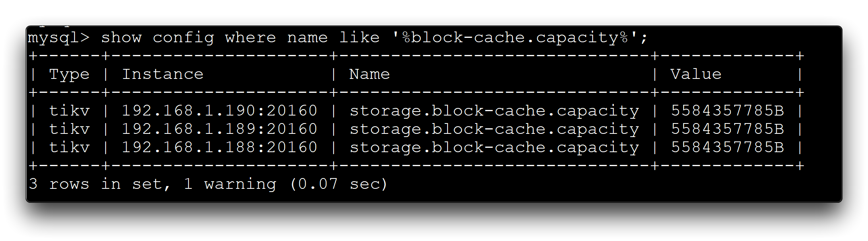868x241 pixels.
Task: Click the '3 rows in set' result line
Action: 207,184
